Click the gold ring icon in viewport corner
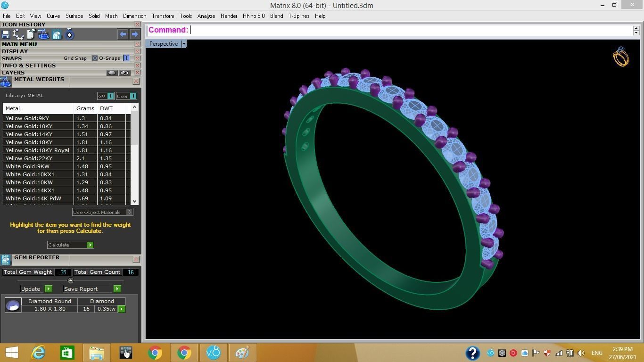This screenshot has height=362, width=644. pos(621,57)
